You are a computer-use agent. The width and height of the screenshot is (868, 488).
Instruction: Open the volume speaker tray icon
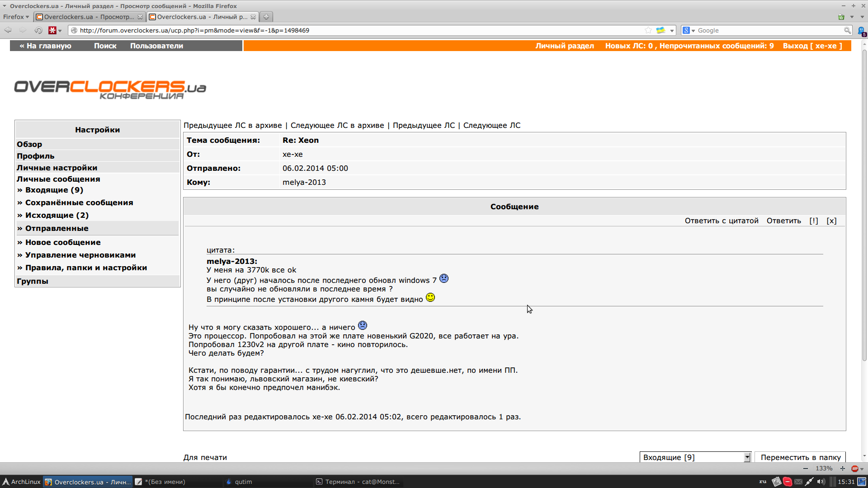[x=821, y=482]
